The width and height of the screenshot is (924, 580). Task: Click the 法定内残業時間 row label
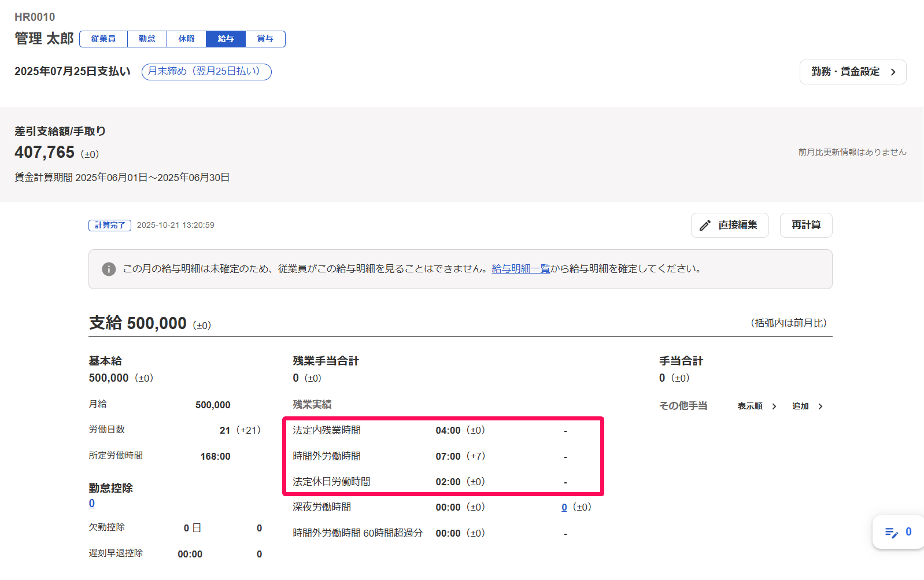(x=327, y=430)
